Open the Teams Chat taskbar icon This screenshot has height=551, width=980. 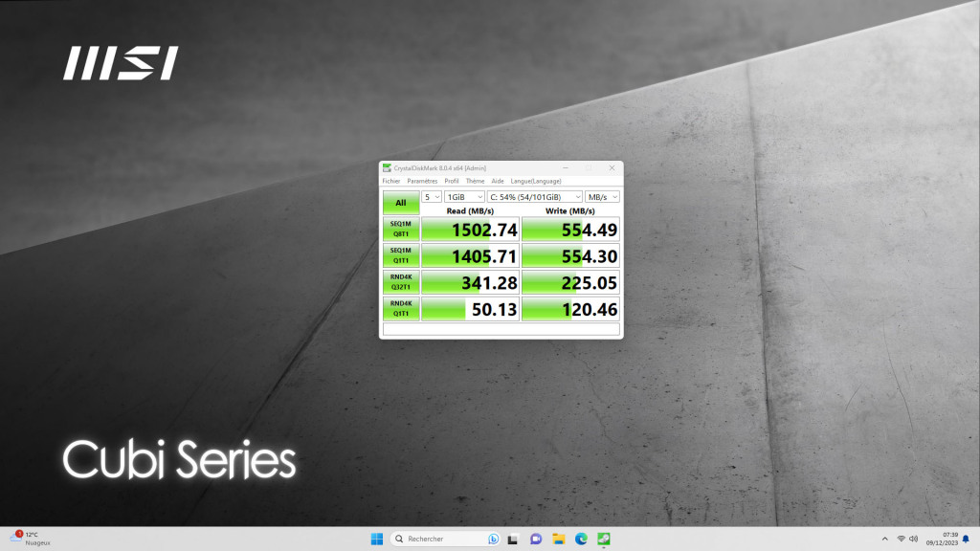point(536,539)
